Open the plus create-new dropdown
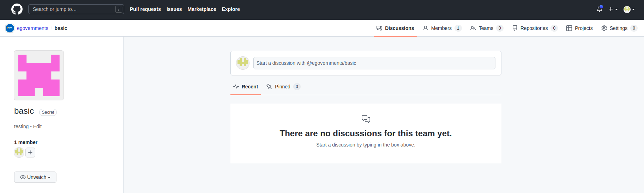644x193 pixels. click(x=613, y=9)
